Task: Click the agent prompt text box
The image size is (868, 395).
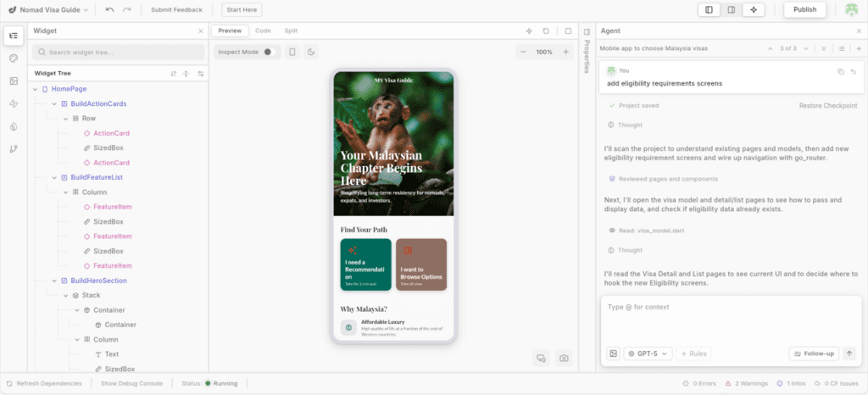Action: coord(731,321)
